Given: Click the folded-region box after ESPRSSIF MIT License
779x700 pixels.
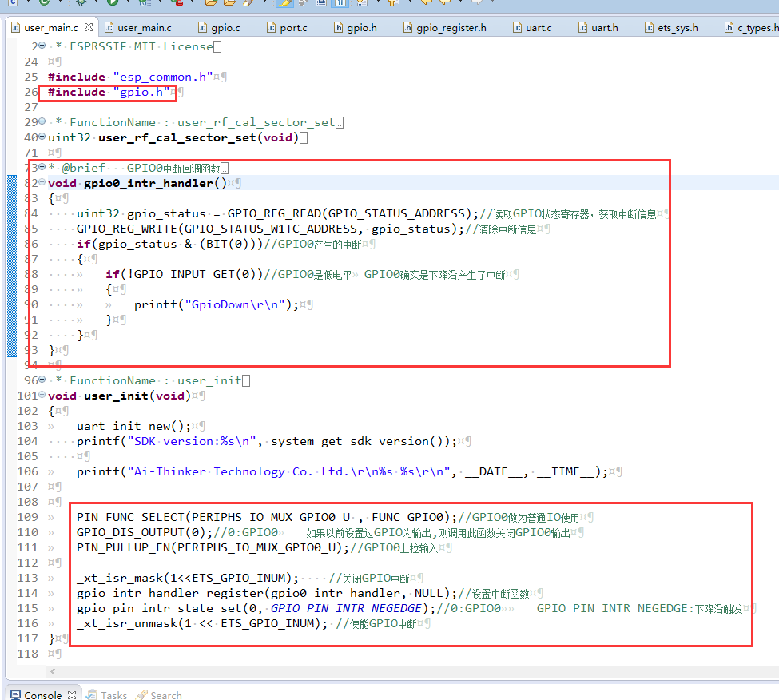Looking at the screenshot, I should click(x=217, y=46).
